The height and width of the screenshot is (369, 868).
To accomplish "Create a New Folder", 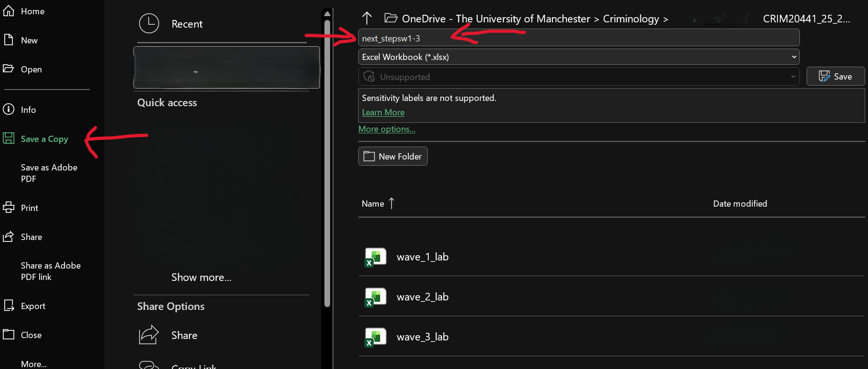I will click(x=393, y=156).
